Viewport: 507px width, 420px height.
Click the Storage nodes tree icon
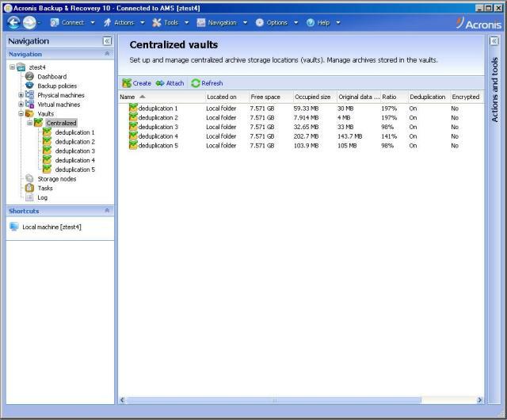coord(29,178)
